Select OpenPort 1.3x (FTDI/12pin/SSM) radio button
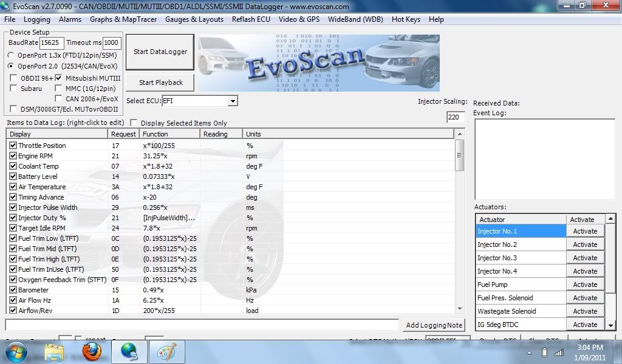Image resolution: width=622 pixels, height=364 pixels. [11, 55]
